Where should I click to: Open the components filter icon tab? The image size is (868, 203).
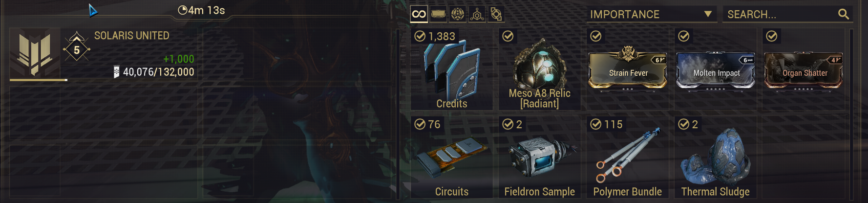(496, 14)
